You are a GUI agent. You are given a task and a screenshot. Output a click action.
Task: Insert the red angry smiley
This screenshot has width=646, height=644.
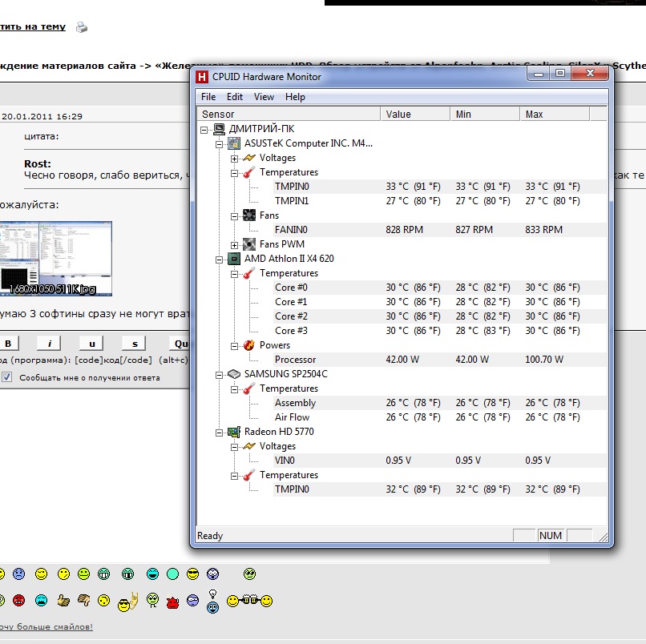click(x=19, y=601)
